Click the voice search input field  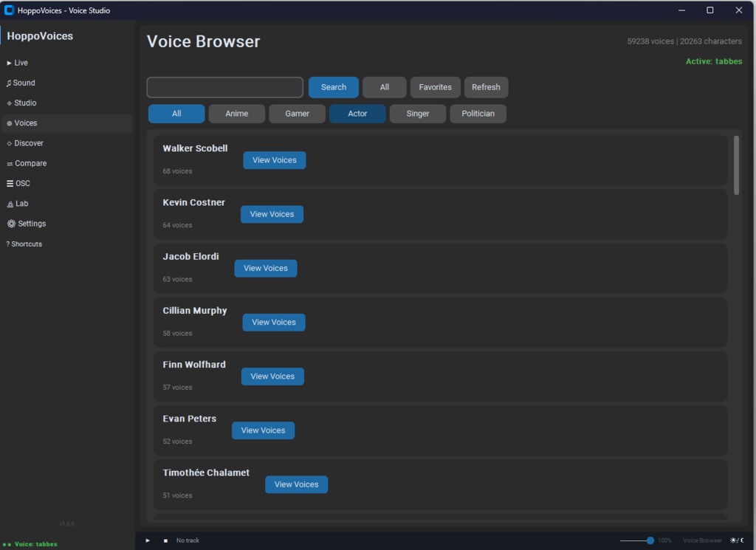pos(224,87)
